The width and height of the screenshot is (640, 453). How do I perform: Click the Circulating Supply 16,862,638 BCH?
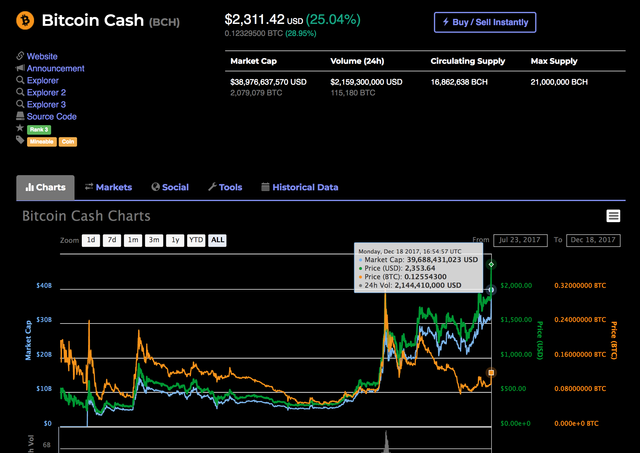point(459,82)
